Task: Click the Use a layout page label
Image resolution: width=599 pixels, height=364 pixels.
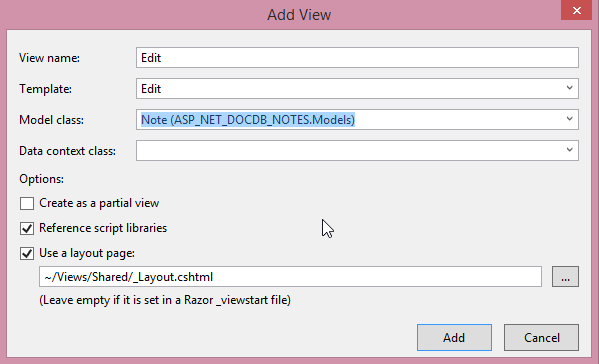Action: pyautogui.click(x=87, y=253)
